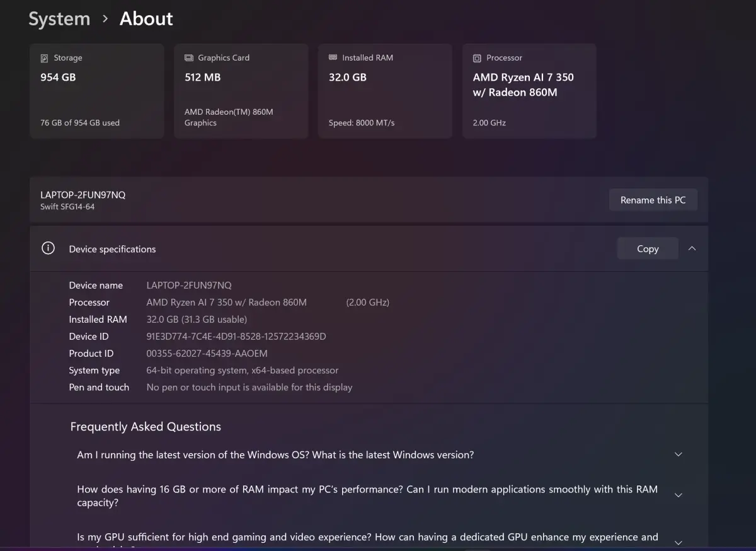Click the About page heading
The image size is (756, 551).
146,19
